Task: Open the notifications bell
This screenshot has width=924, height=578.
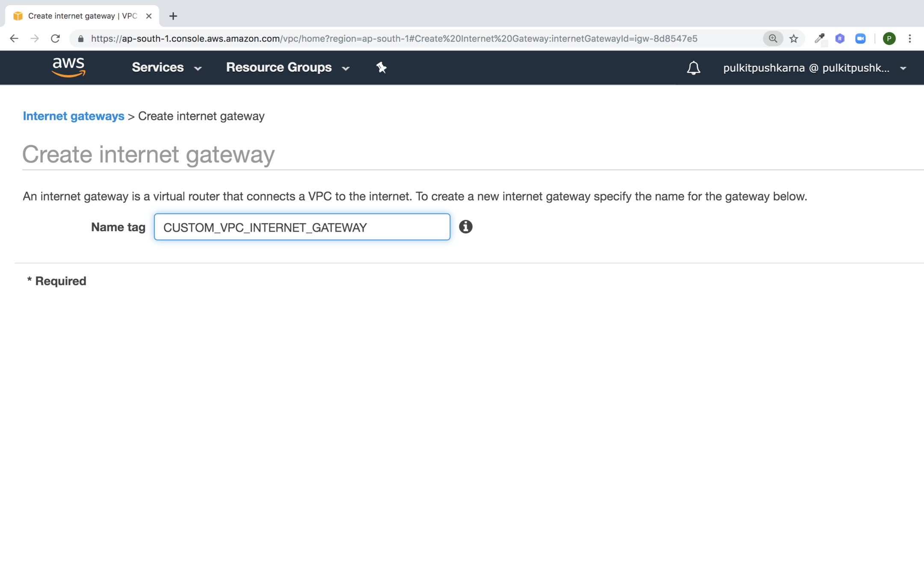Action: point(693,68)
